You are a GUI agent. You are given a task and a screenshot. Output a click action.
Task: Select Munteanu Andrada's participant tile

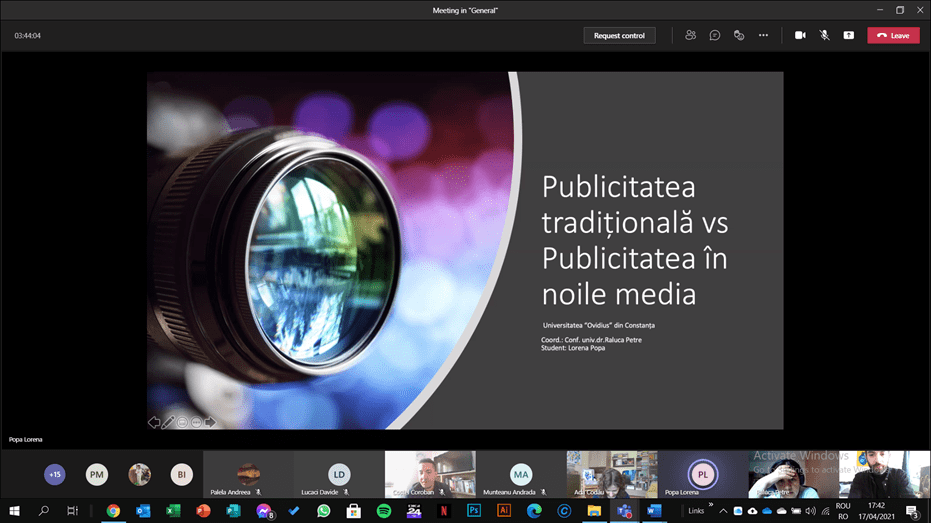coord(520,474)
